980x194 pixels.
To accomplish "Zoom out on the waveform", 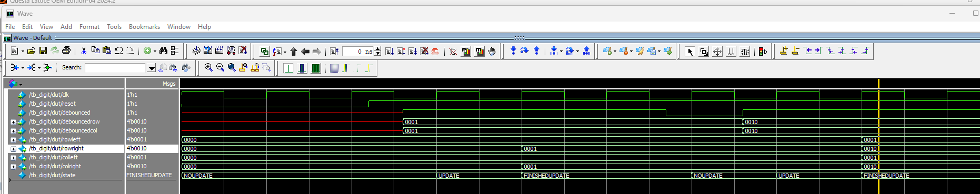I will (x=220, y=68).
